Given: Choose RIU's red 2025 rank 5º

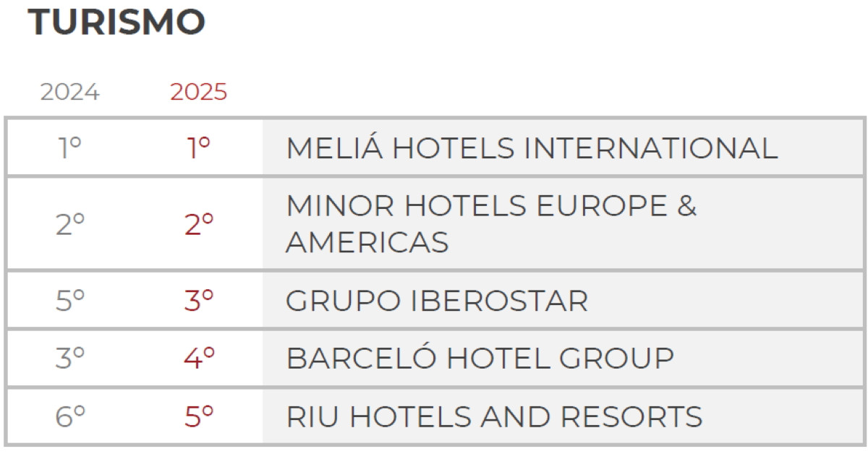Looking at the screenshot, I should pyautogui.click(x=199, y=416).
